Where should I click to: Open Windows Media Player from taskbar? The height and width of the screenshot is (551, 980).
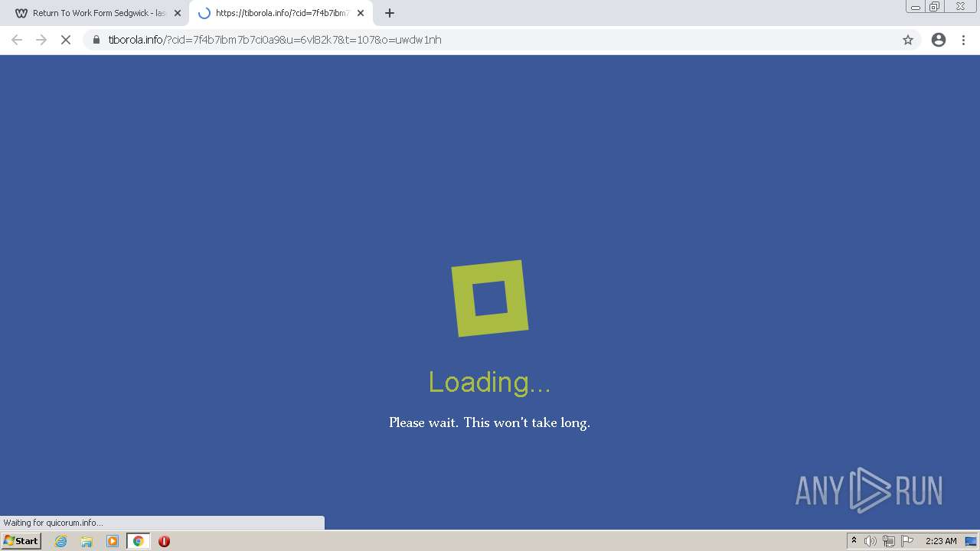pos(113,541)
